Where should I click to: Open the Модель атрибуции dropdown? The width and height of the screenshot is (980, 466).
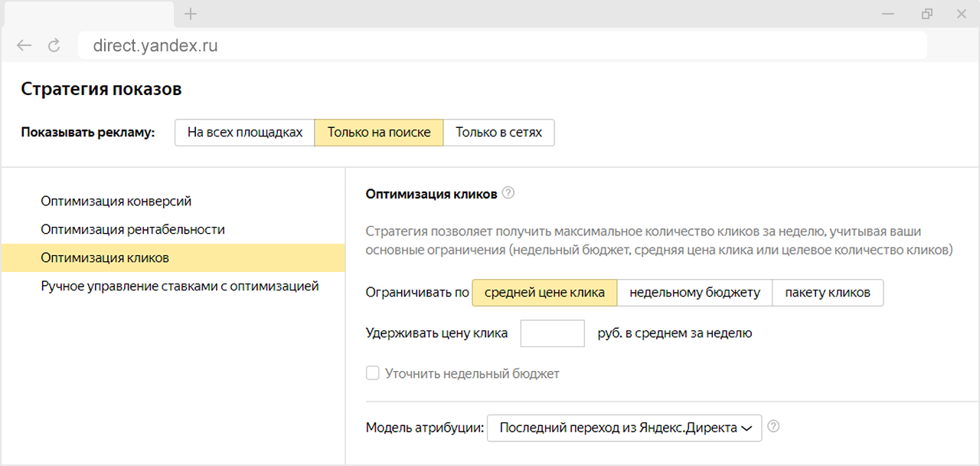[624, 428]
